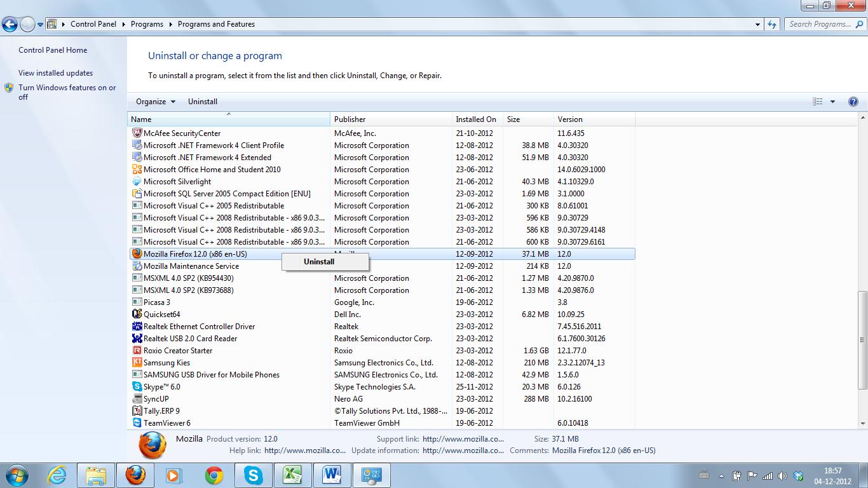Choose Uninstall from the context menu
The height and width of the screenshot is (488, 868).
pyautogui.click(x=325, y=262)
